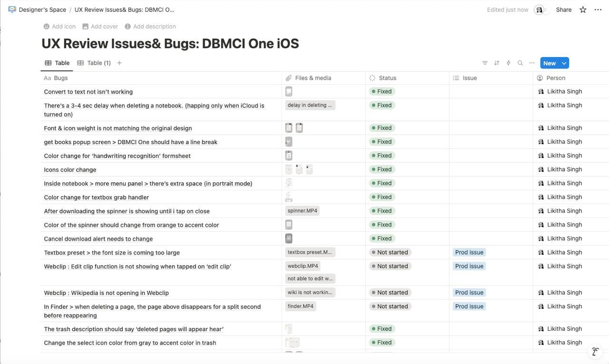Open the table view options ellipsis
Screen dimensions: 609x364
(532, 63)
